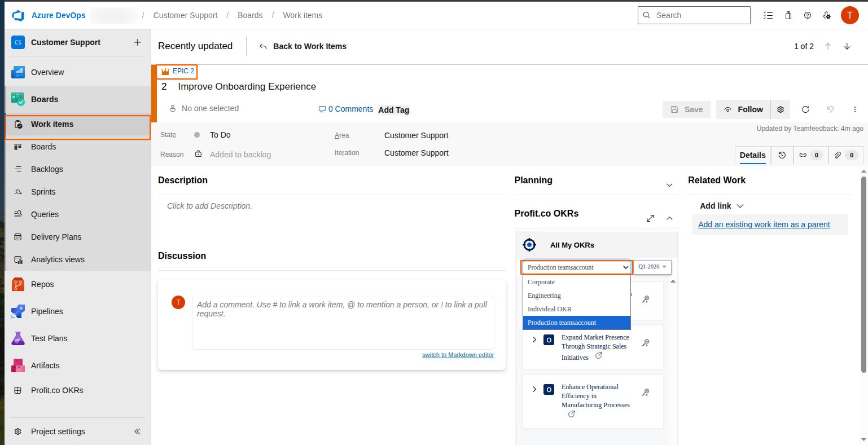The image size is (868, 445).
Task: Open the Attachments tab
Action: 845,155
